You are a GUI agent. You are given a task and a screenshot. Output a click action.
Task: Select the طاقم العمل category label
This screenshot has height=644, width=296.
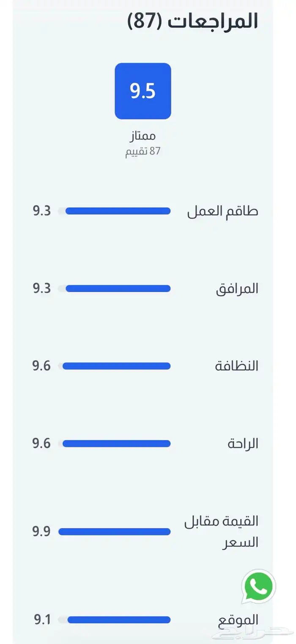[222, 211]
